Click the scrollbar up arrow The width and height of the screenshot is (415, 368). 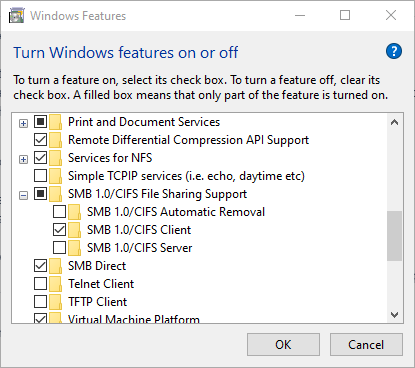(x=394, y=122)
